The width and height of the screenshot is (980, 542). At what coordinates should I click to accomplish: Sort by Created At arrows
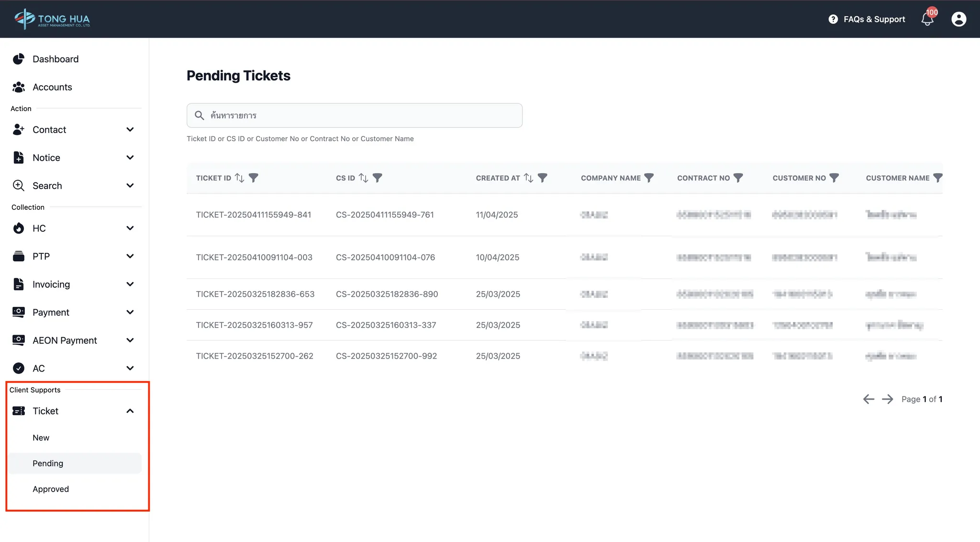(x=528, y=178)
